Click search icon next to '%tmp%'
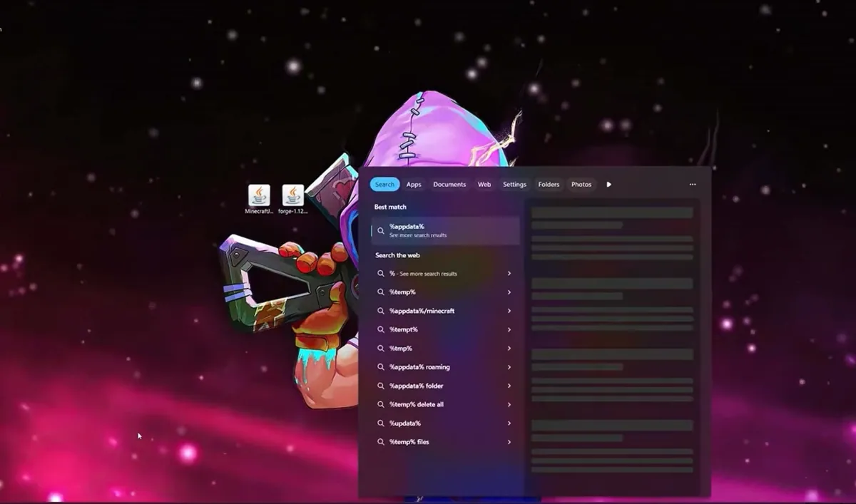 click(381, 349)
